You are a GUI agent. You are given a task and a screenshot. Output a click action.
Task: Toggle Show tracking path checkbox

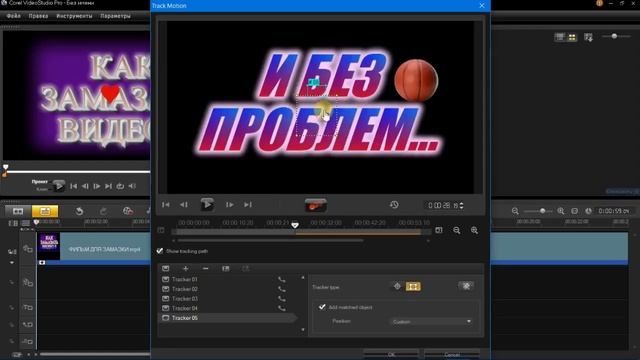tap(160, 251)
